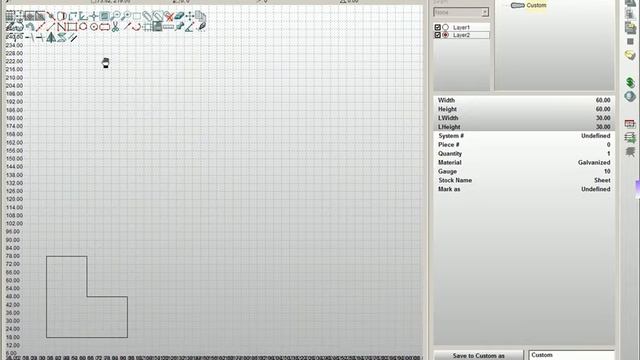Click the Stock Name value Sheet

coord(602,180)
